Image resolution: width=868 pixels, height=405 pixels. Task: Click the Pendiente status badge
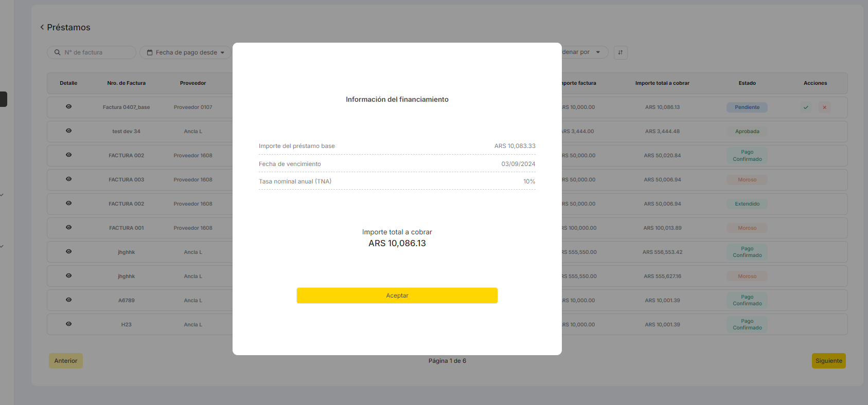pos(747,107)
